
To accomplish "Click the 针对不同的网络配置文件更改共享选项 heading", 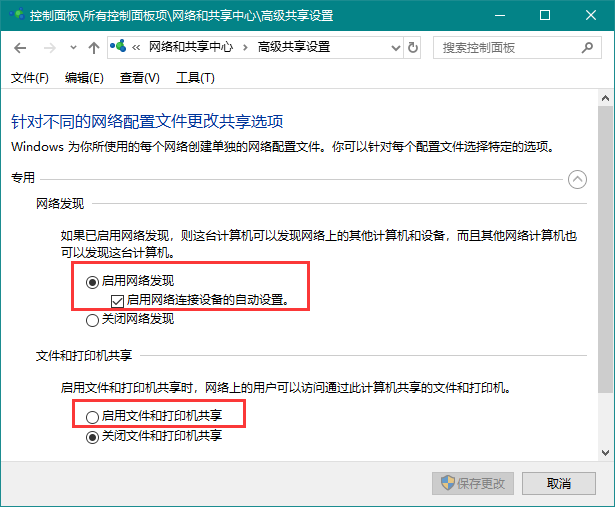I will pos(147,122).
